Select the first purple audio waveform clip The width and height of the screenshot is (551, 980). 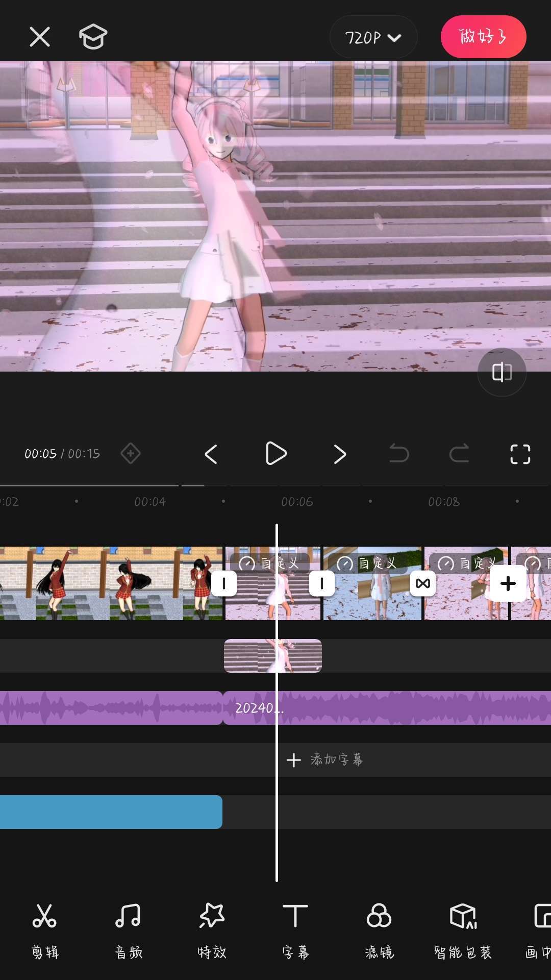point(111,708)
